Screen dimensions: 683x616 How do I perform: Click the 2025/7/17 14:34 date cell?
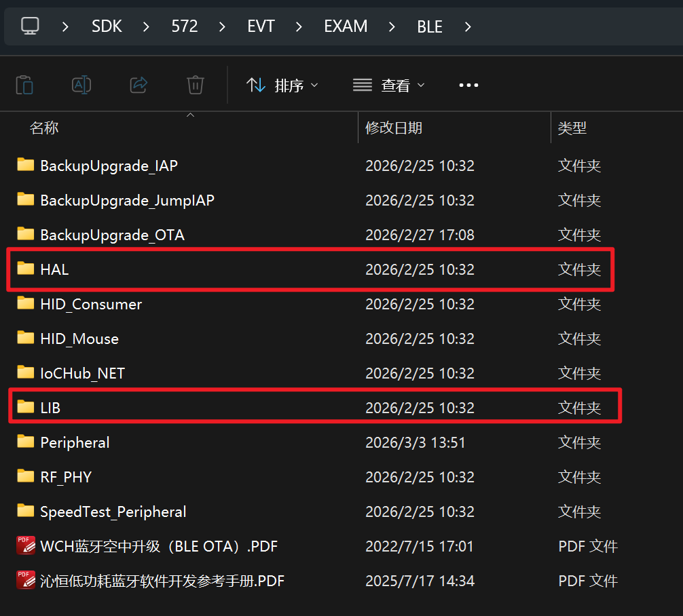tap(420, 581)
